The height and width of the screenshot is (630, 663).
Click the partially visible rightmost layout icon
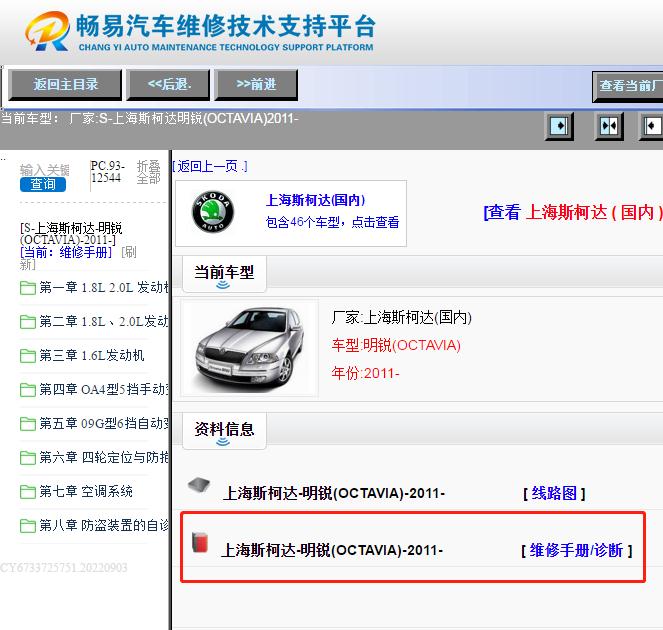click(x=651, y=126)
